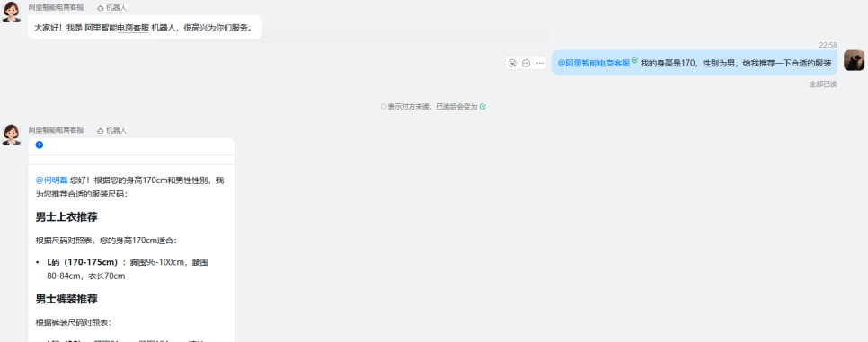Add an emoji reaction to the sent message

click(x=512, y=63)
